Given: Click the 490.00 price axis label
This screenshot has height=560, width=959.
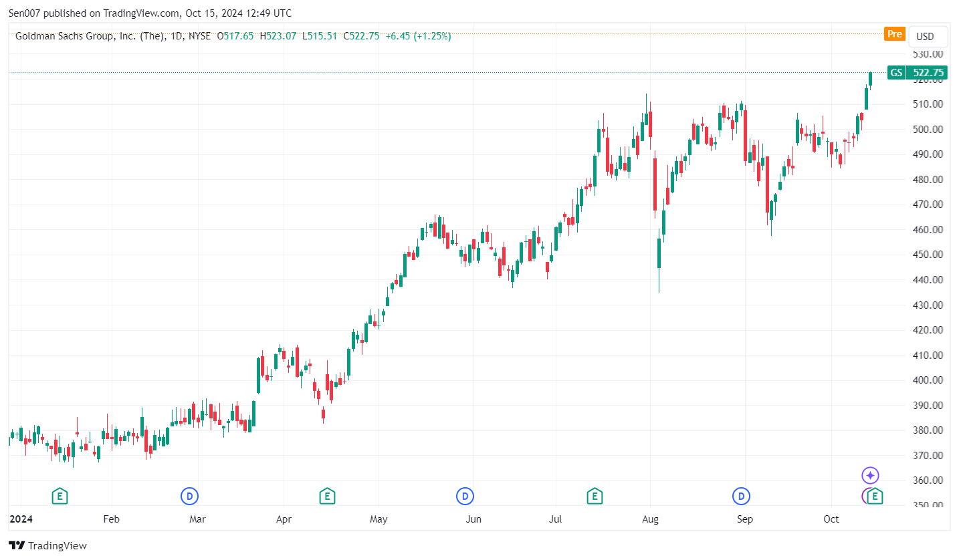Looking at the screenshot, I should point(928,154).
